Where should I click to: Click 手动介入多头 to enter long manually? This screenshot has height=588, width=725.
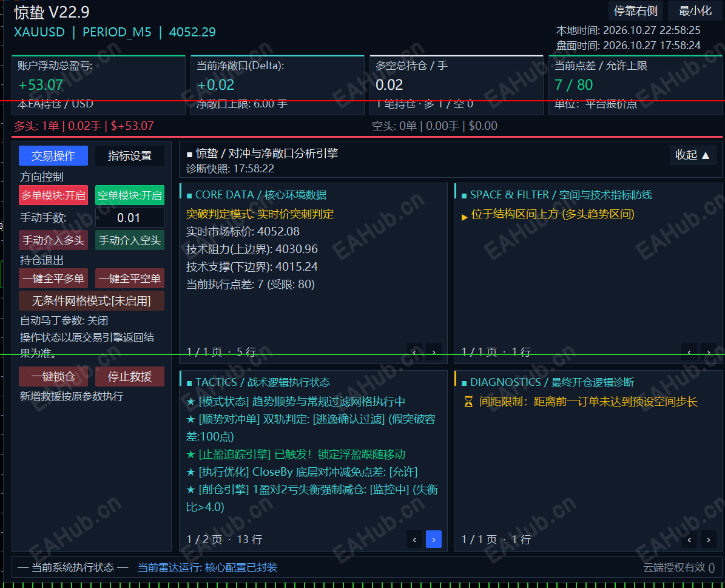[53, 240]
